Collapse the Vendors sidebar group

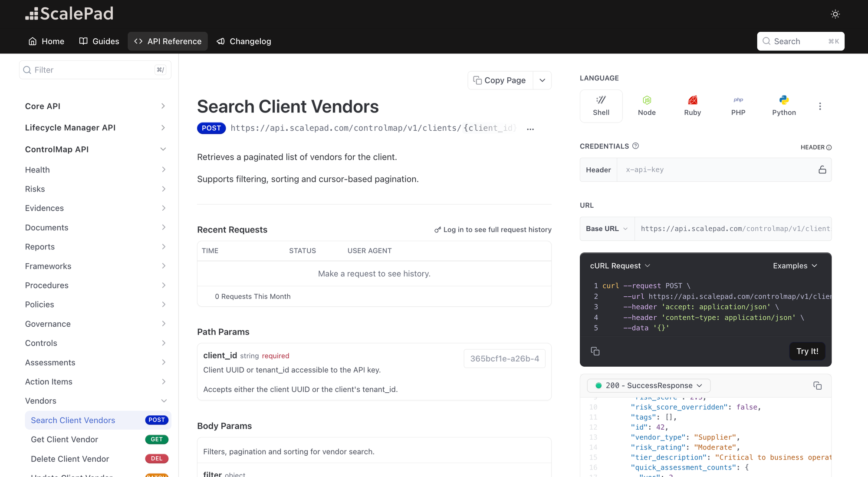click(x=95, y=401)
